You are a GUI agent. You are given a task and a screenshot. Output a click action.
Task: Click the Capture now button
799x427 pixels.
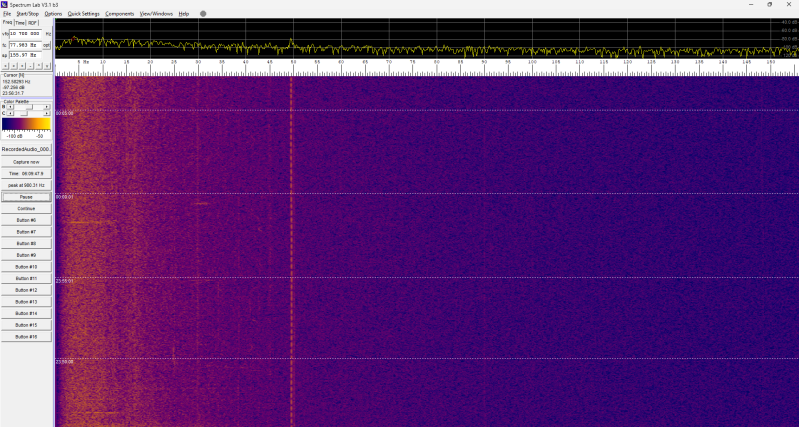[x=26, y=162]
